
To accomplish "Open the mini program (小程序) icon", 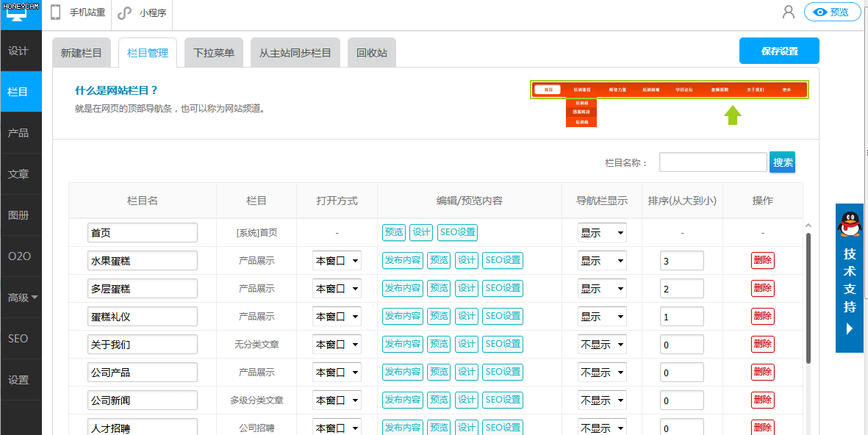I will [x=125, y=12].
